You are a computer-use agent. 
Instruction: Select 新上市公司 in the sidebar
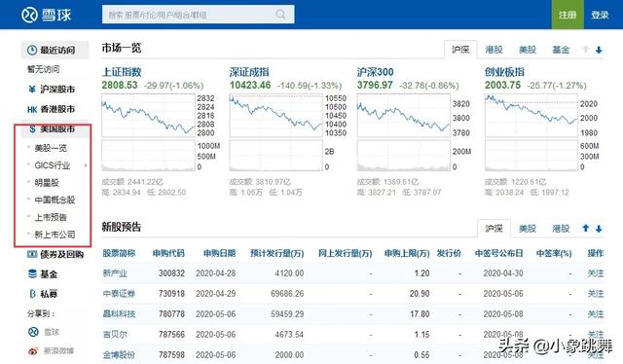tap(55, 235)
